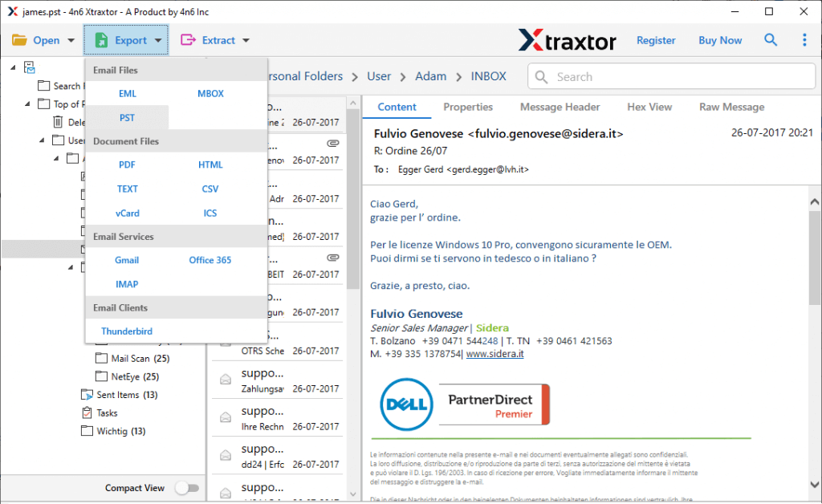Select PST from the Export menu
This screenshot has height=504, width=822.
(126, 117)
